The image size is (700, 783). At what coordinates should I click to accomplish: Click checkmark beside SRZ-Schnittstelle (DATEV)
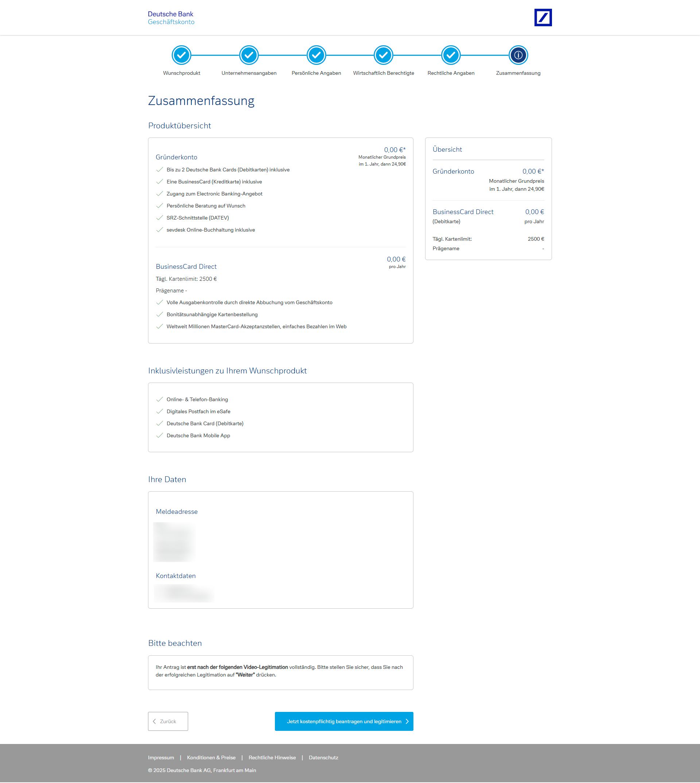[x=160, y=218]
